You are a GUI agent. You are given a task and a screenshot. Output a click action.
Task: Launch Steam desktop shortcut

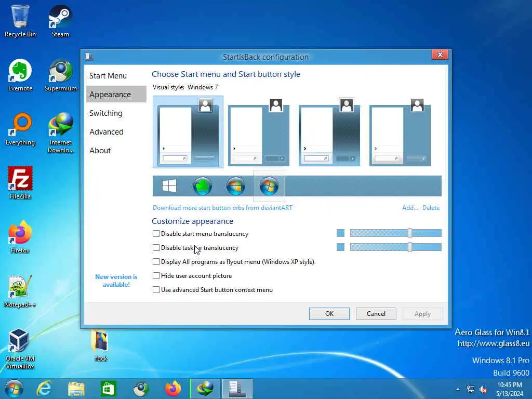[x=60, y=21]
